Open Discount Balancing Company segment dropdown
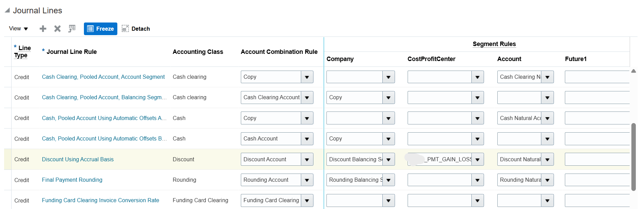Image resolution: width=644 pixels, height=209 pixels. 389,160
